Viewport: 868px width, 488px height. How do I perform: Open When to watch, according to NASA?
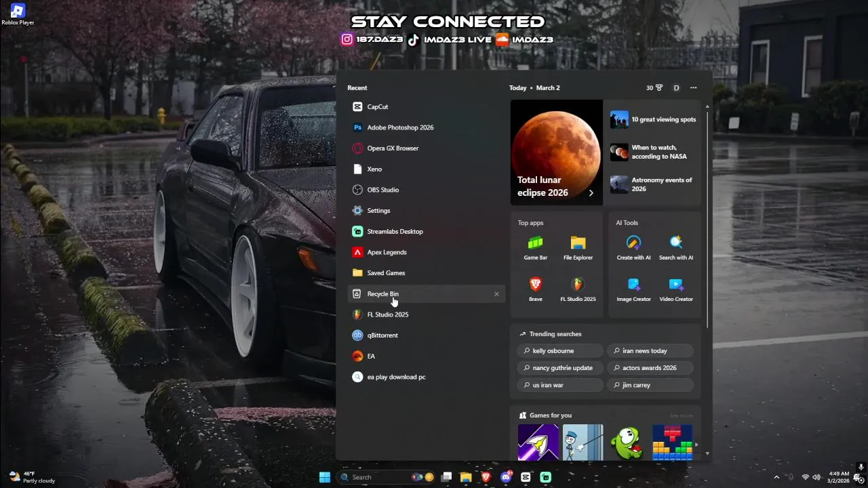(x=654, y=152)
